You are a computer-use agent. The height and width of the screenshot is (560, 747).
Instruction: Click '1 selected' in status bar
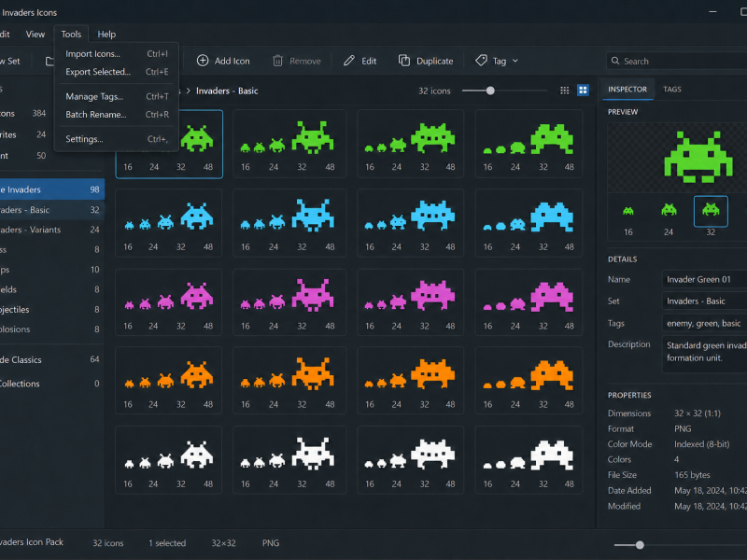point(167,543)
